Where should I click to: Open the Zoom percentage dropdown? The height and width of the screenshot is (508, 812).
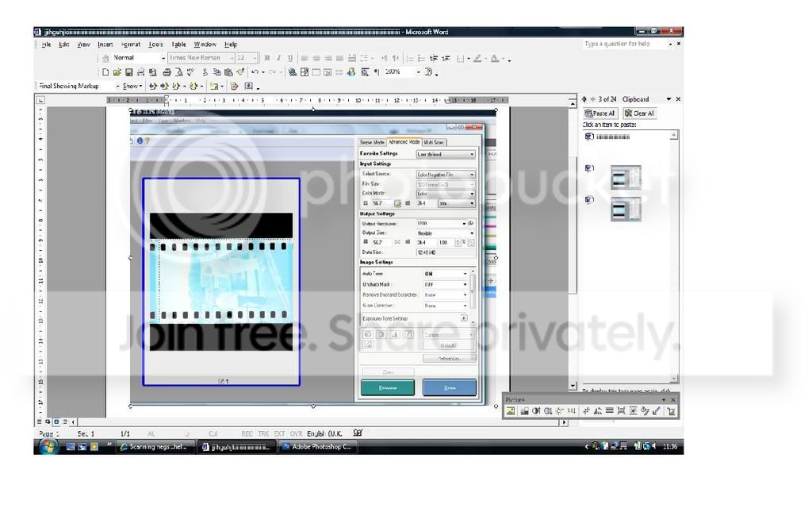coord(419,72)
